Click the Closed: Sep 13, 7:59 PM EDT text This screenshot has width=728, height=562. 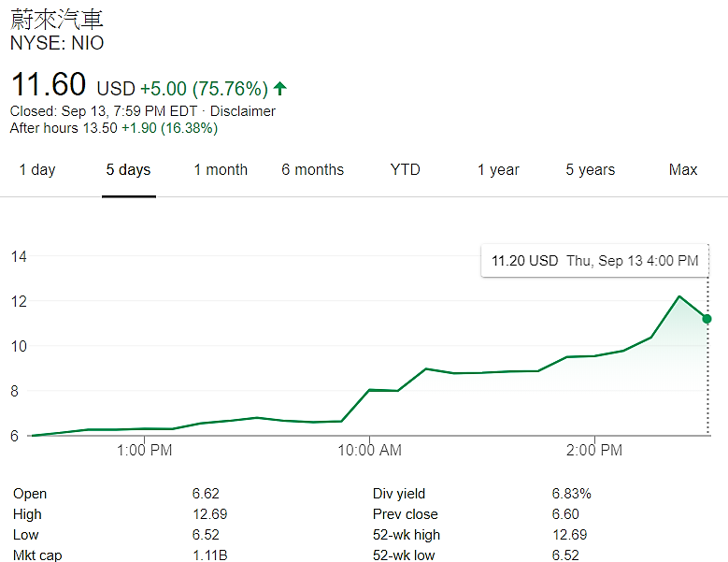click(104, 111)
